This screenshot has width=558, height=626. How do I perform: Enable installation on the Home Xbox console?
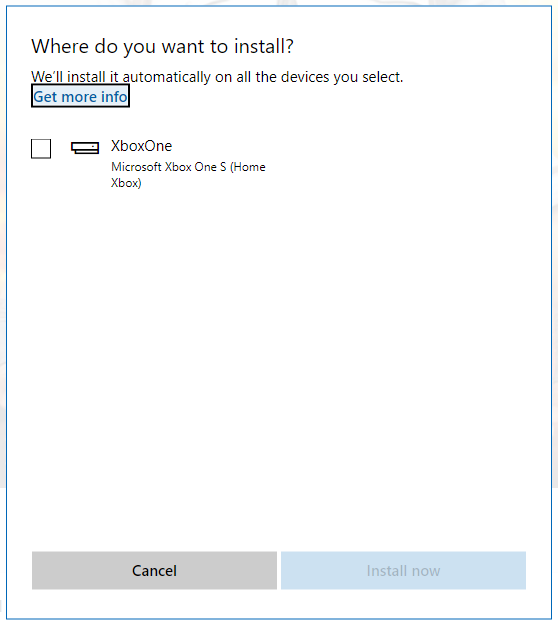tap(41, 149)
